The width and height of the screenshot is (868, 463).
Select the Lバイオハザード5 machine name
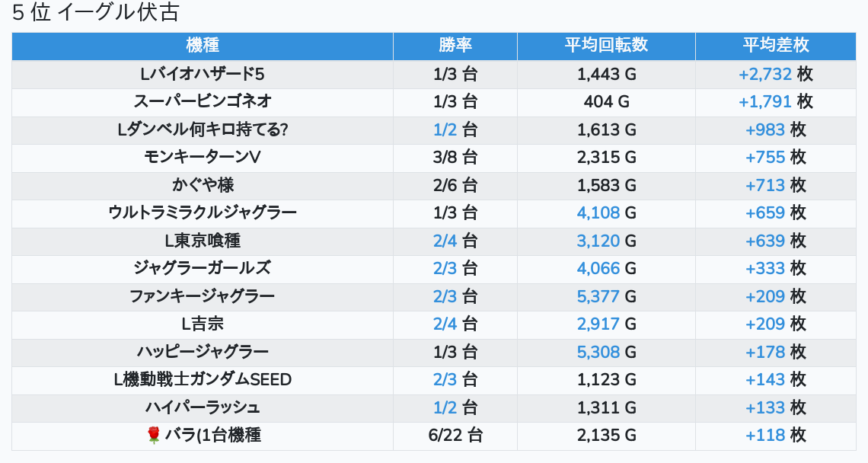[203, 74]
